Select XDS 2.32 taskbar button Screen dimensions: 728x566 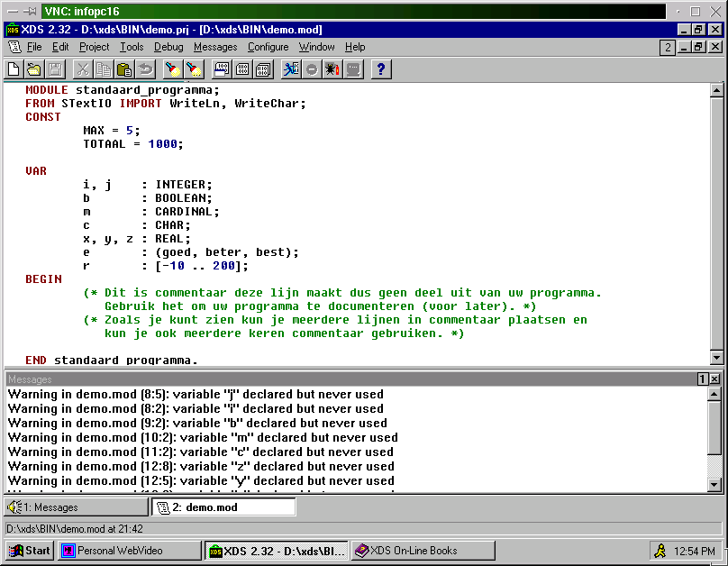(277, 551)
